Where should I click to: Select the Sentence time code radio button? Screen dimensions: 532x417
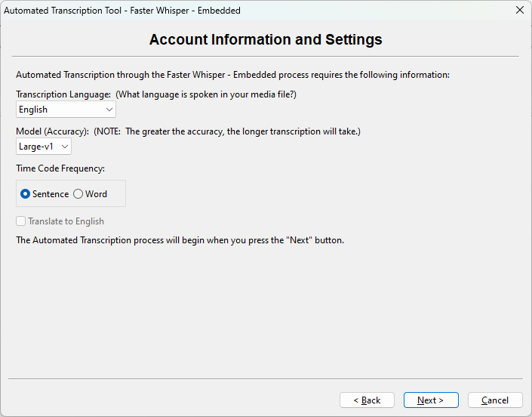pos(26,194)
